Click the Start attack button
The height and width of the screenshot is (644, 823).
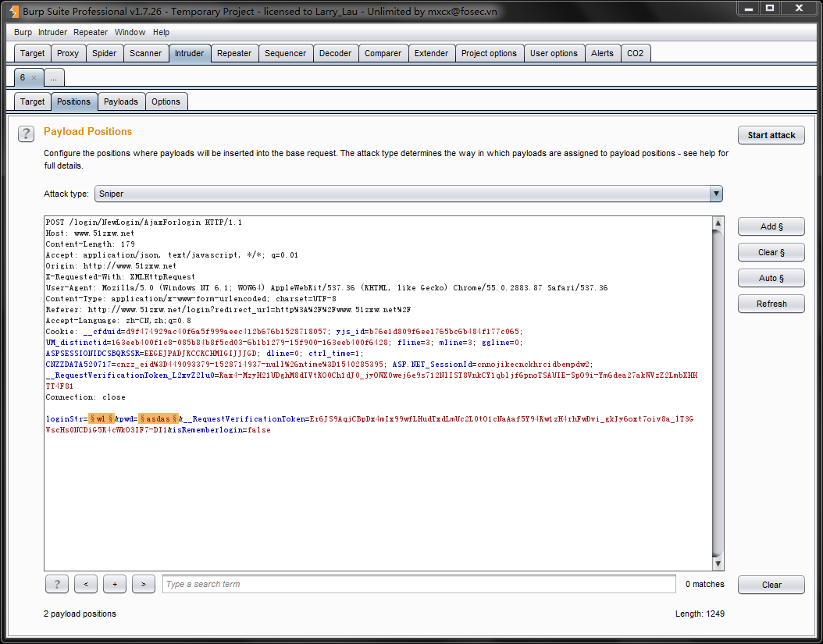pos(771,135)
